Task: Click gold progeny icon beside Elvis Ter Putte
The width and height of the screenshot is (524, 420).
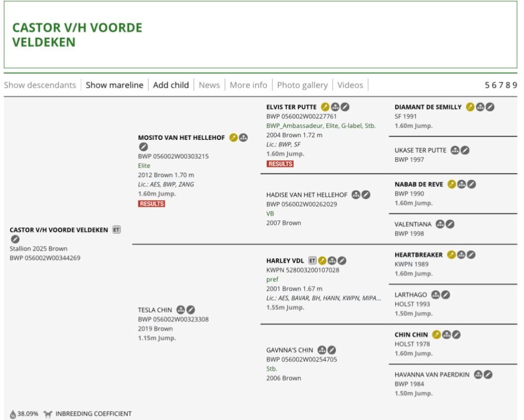Action: 325,107
